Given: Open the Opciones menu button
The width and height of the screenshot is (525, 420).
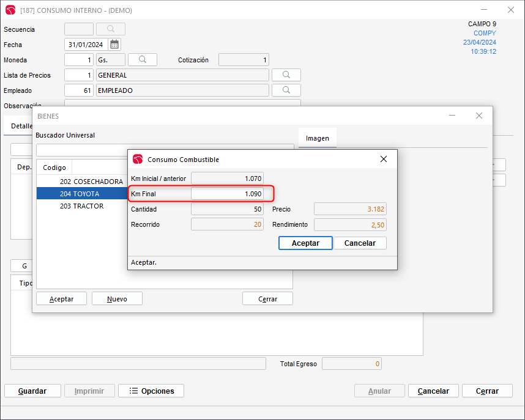Looking at the screenshot, I should click(151, 391).
